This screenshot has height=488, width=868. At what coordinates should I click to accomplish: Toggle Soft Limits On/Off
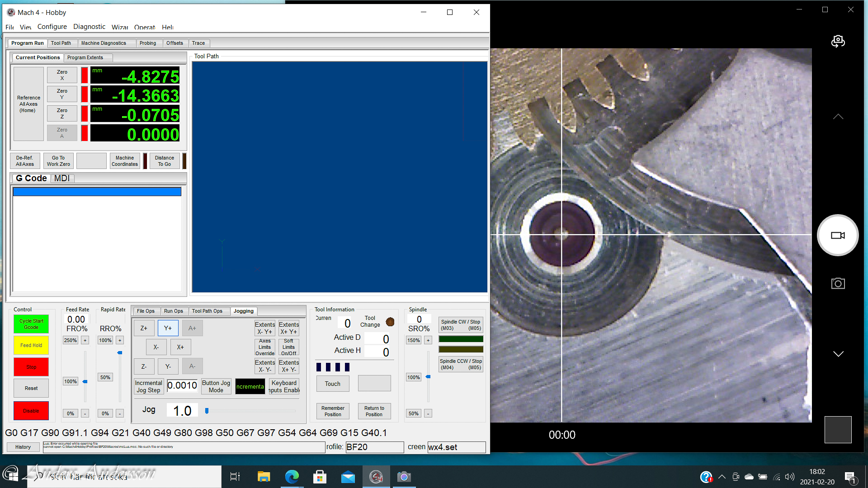tap(288, 347)
